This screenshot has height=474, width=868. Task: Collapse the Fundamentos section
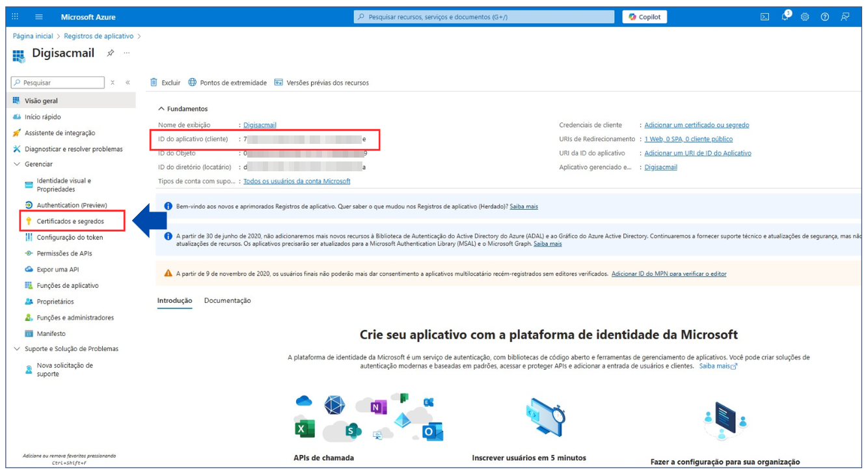click(161, 109)
